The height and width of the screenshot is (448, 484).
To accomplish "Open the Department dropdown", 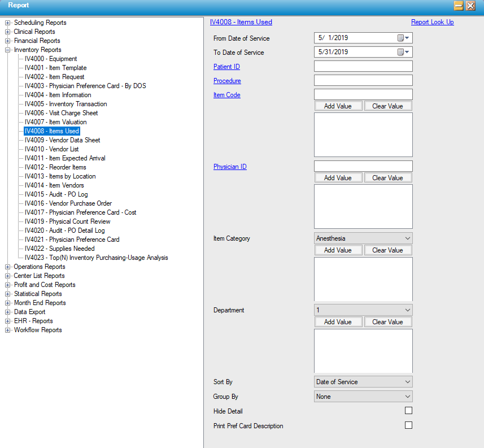I will [x=408, y=310].
